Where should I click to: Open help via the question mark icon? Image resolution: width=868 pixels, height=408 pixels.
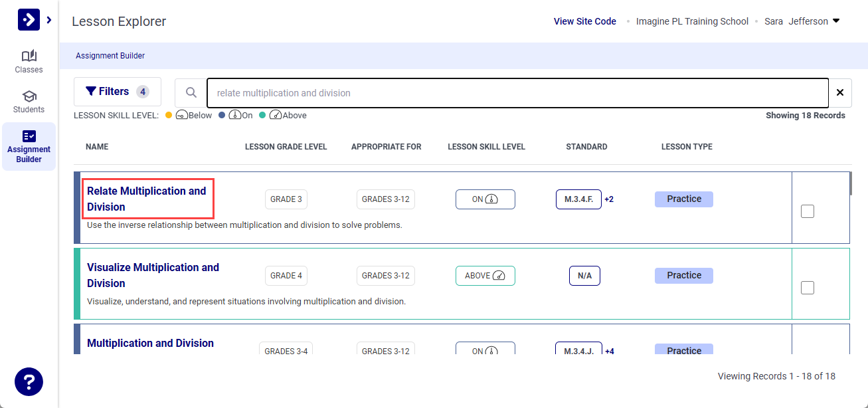point(28,381)
